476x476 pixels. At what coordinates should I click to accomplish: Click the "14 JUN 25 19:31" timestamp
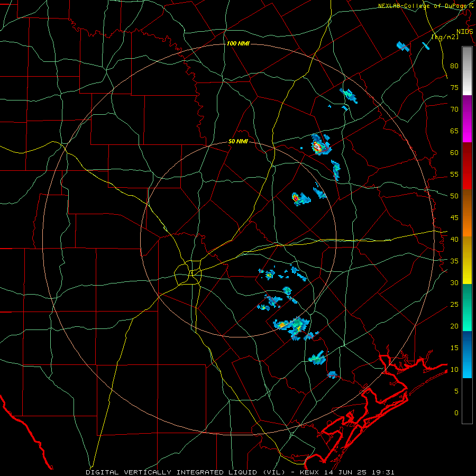tap(359, 472)
